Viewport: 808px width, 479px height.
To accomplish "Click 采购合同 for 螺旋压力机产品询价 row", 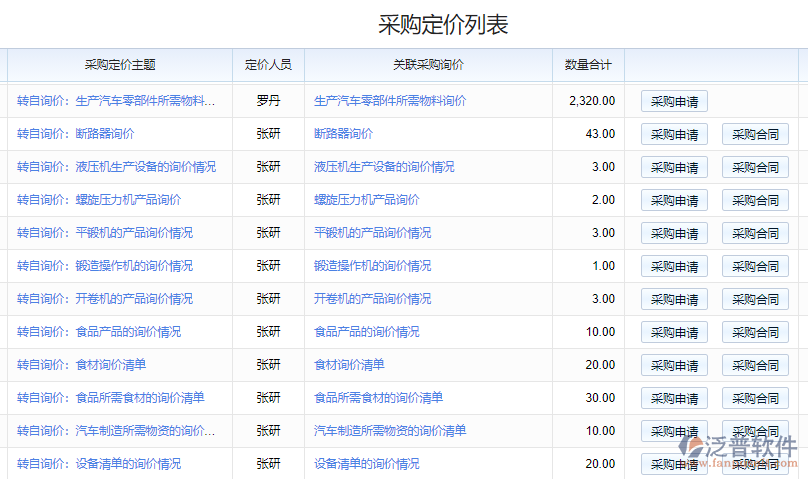I will [x=755, y=200].
